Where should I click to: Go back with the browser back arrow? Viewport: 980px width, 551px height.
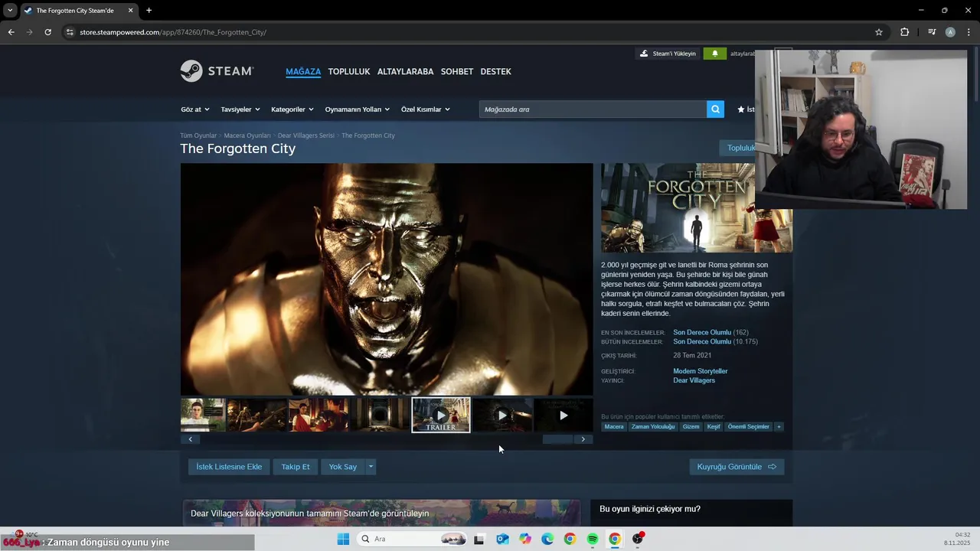click(x=11, y=32)
